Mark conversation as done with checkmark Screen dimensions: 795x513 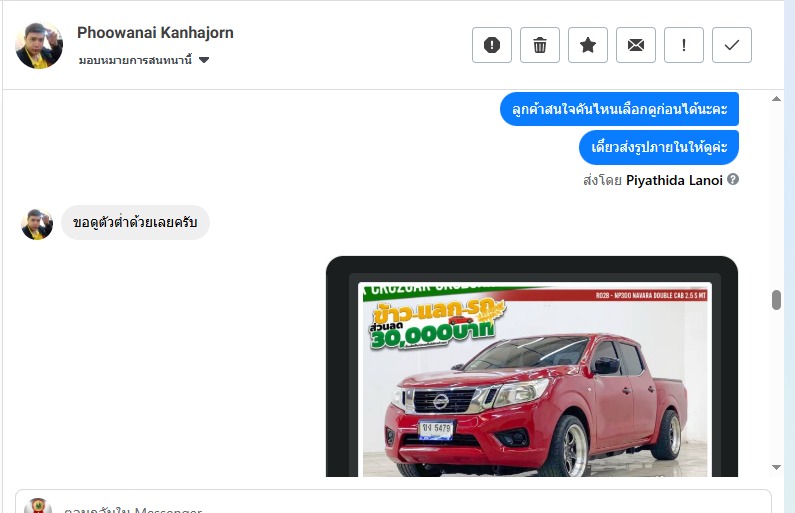pyautogui.click(x=732, y=45)
